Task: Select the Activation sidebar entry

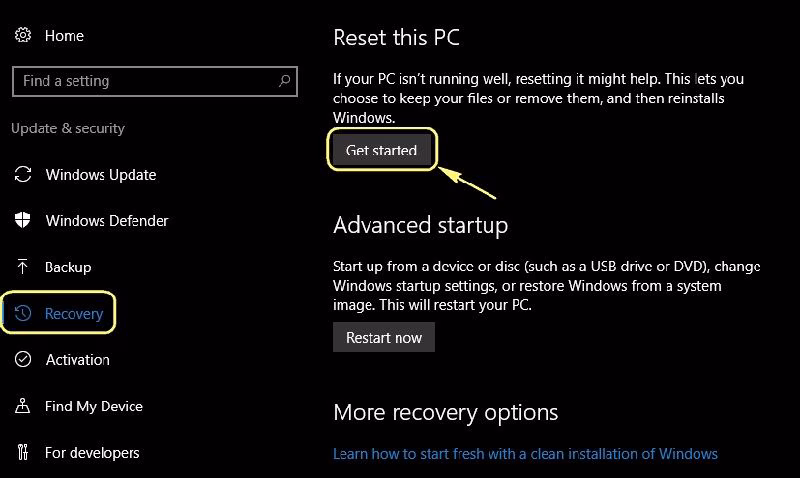Action: point(77,360)
